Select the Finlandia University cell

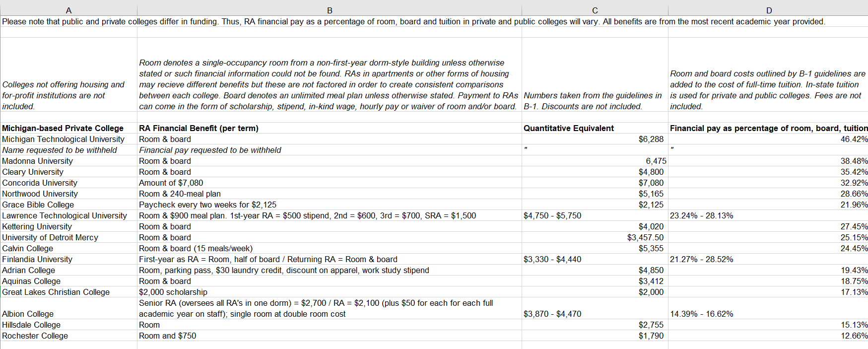(x=68, y=259)
